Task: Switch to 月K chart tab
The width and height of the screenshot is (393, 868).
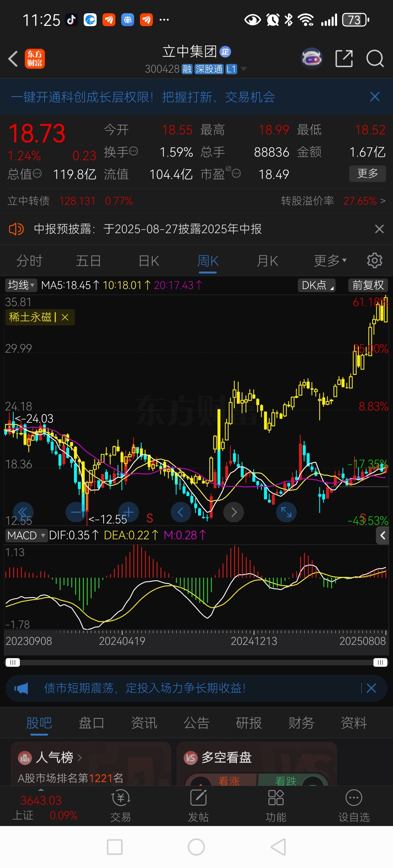Action: coord(267,261)
